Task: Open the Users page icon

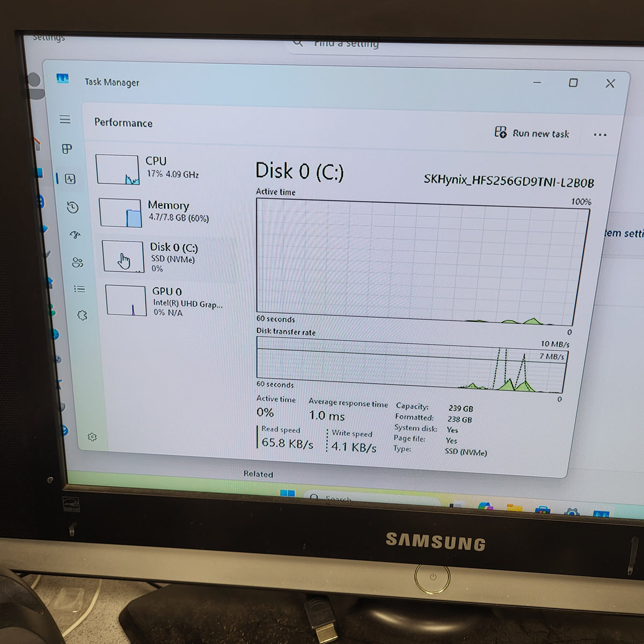Action: tap(78, 262)
